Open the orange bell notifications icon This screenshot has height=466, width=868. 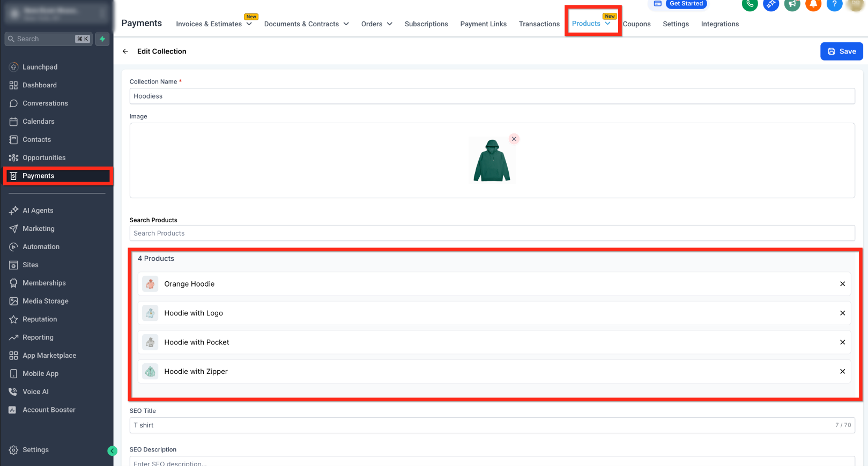tap(813, 4)
